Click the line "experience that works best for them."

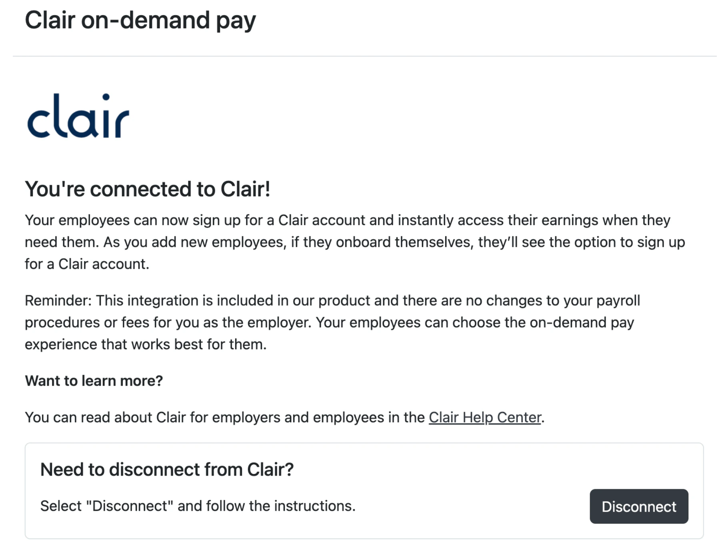tap(146, 344)
